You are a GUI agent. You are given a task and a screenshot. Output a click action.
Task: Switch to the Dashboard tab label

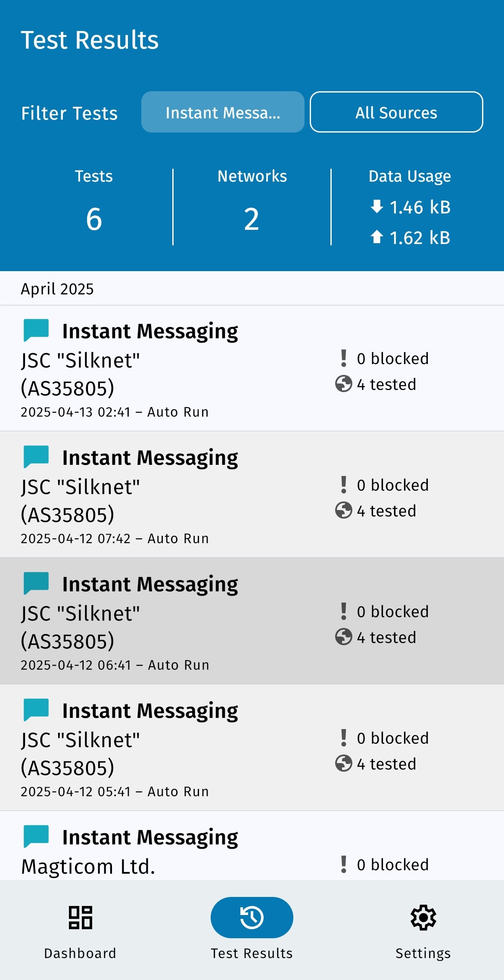[80, 953]
